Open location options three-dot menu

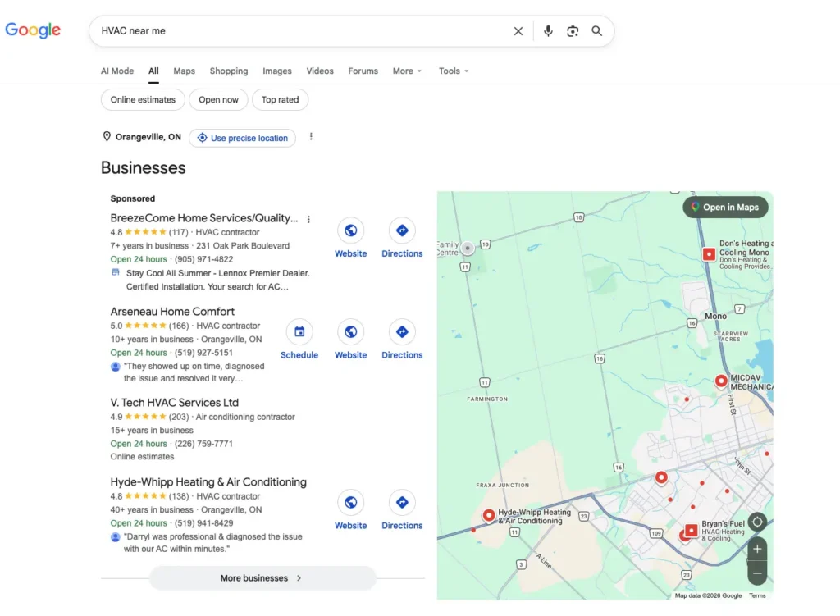(311, 137)
